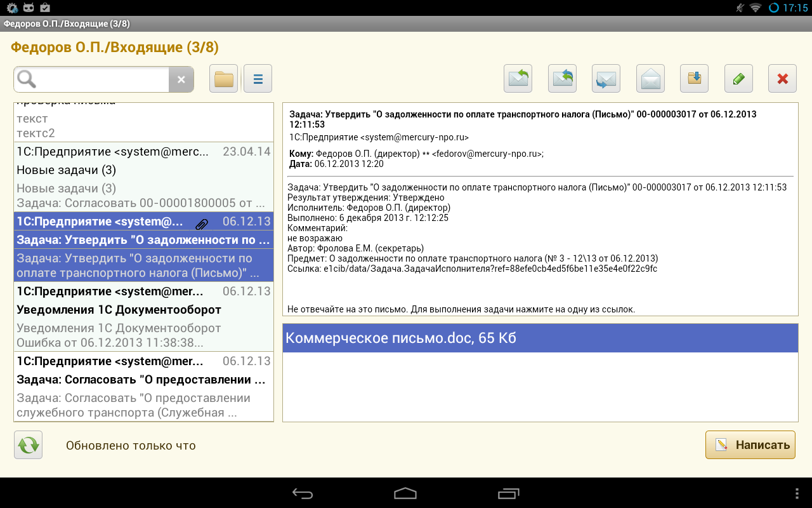Screen dimensions: 812x508
Task: Click the line Предмет: О задолженности по оплате
Action: click(473, 258)
